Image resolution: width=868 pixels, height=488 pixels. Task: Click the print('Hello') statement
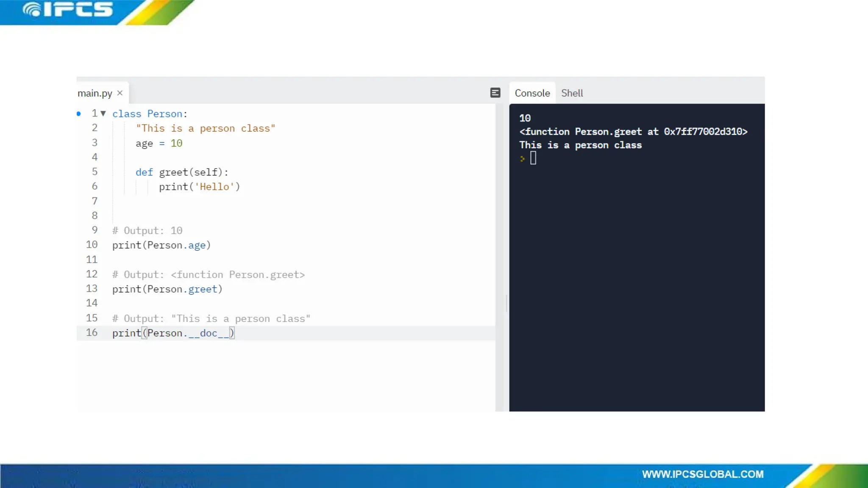(x=199, y=187)
